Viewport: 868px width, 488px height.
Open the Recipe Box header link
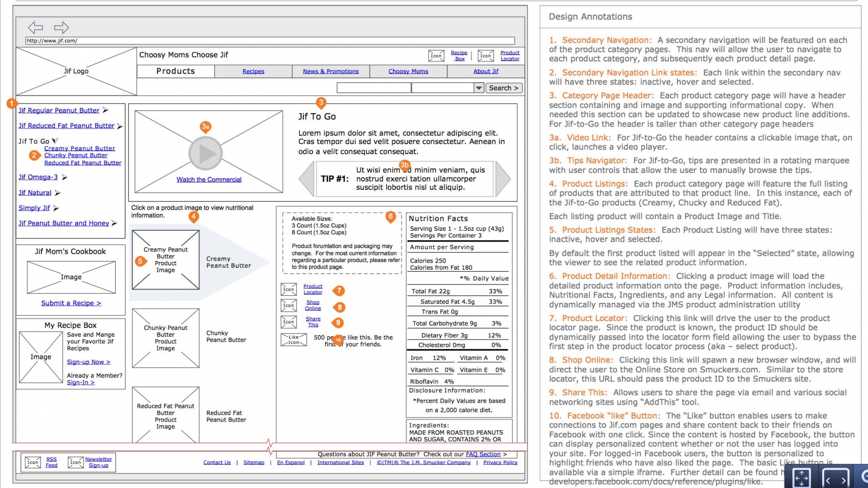pyautogui.click(x=459, y=56)
